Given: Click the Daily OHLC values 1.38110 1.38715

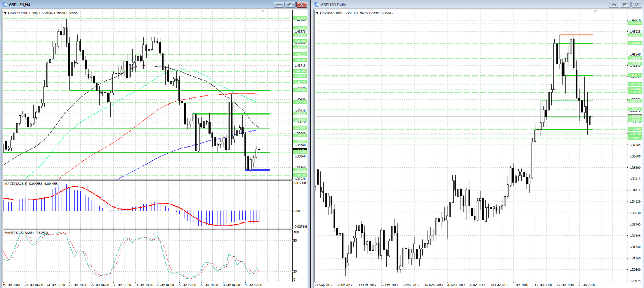Looking at the screenshot, I should click(x=356, y=13).
